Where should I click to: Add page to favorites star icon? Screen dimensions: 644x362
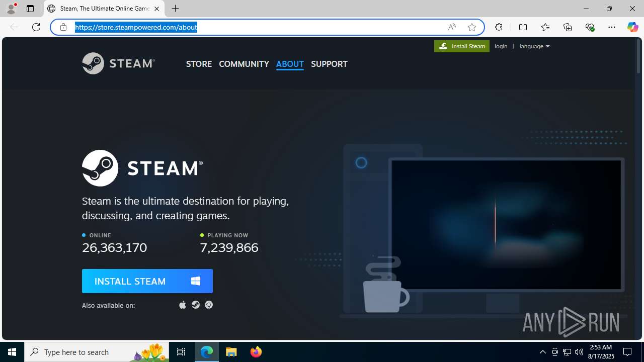472,27
